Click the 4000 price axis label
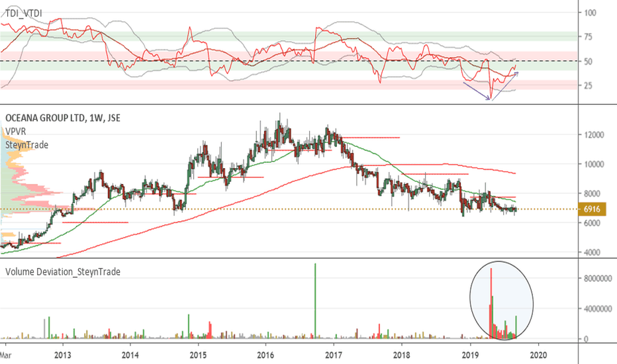 tap(592, 252)
